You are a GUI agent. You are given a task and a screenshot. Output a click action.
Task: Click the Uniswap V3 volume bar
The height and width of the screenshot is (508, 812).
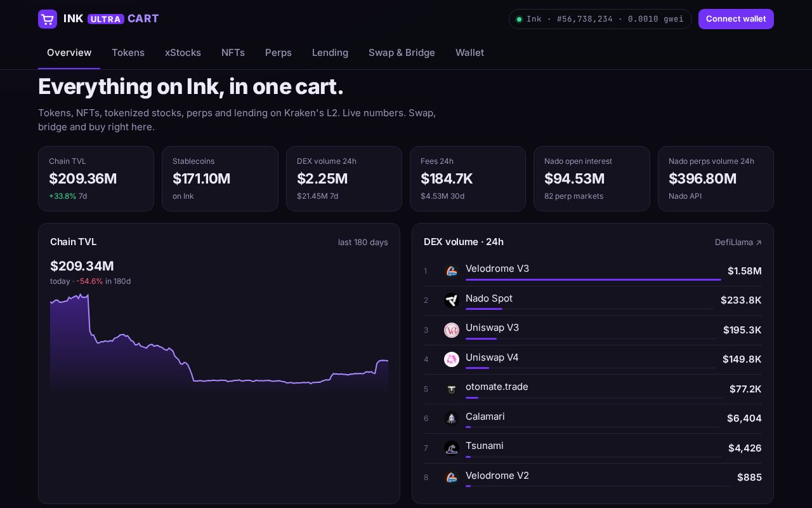(591, 338)
